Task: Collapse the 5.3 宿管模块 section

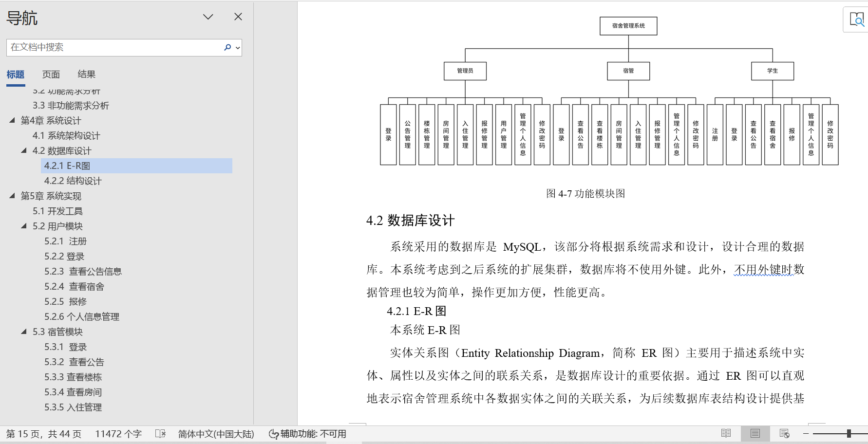Action: tap(24, 332)
